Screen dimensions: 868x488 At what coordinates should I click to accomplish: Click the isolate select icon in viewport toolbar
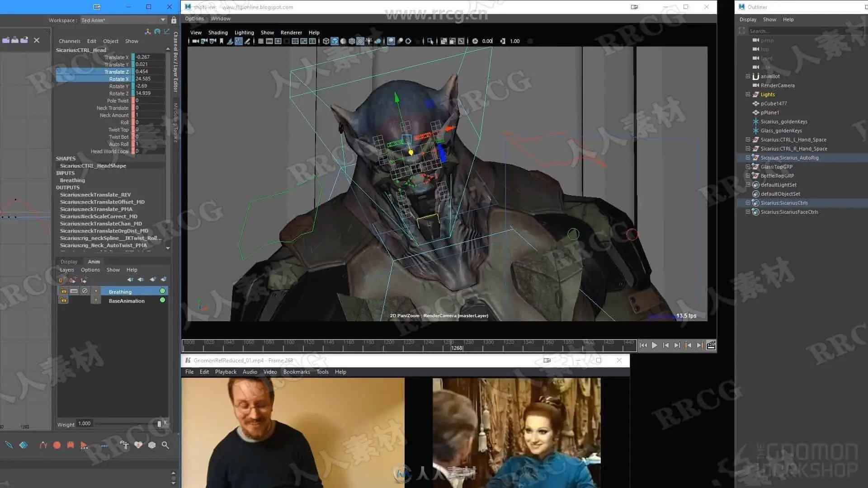tap(430, 41)
